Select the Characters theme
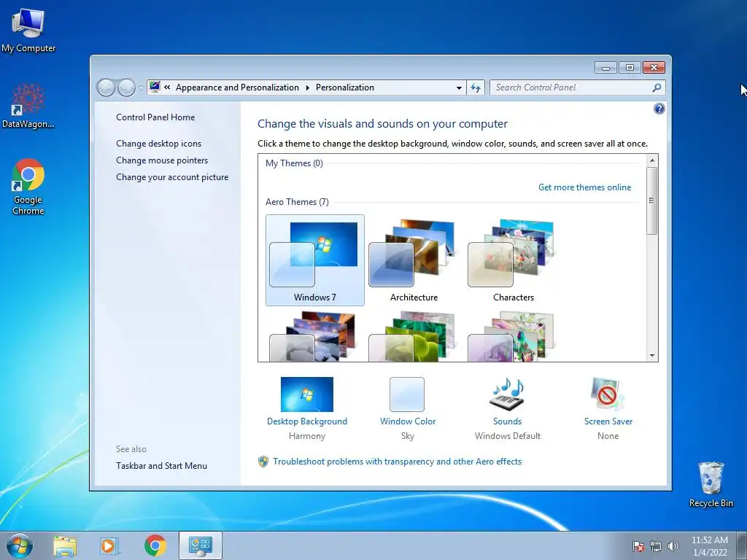Viewport: 747px width, 560px height. [x=513, y=260]
